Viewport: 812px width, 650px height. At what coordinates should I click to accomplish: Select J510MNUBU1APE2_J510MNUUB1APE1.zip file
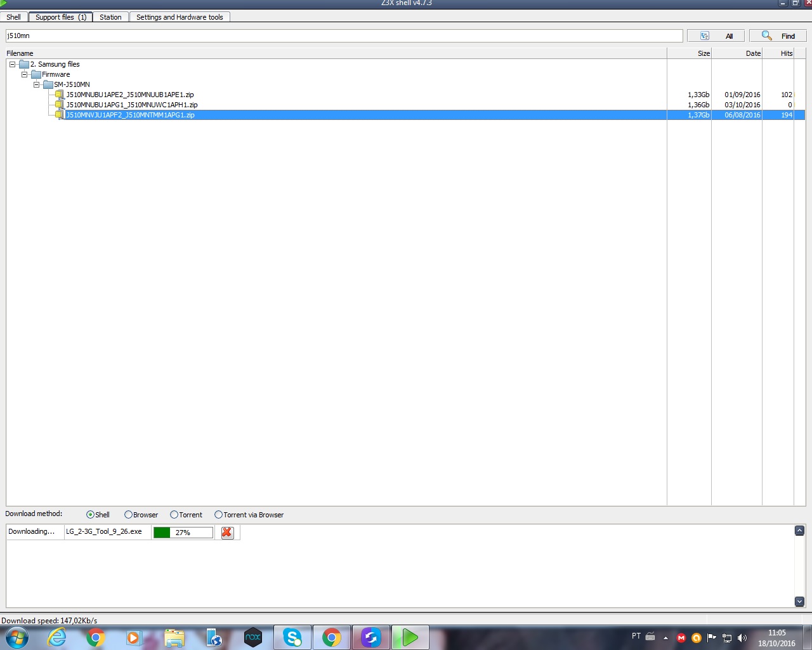[130, 95]
